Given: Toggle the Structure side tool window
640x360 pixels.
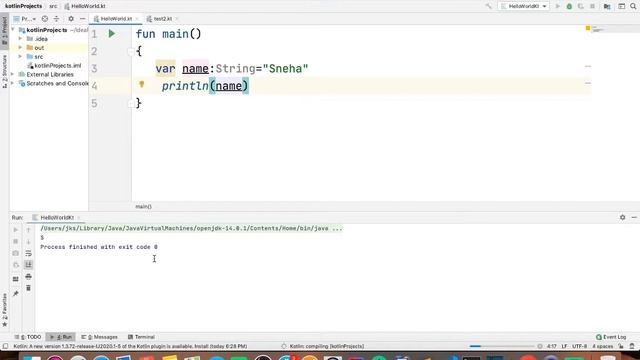Looking at the screenshot, I should point(4,71).
